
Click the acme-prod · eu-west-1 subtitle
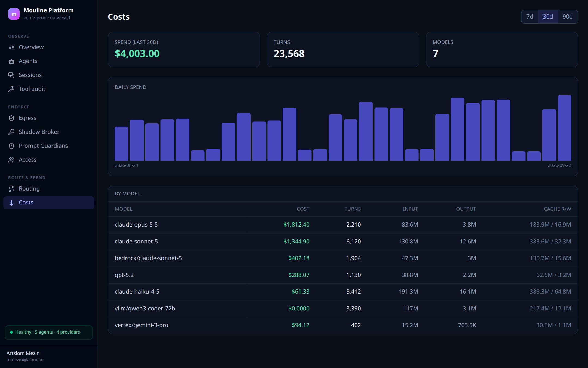tap(47, 18)
